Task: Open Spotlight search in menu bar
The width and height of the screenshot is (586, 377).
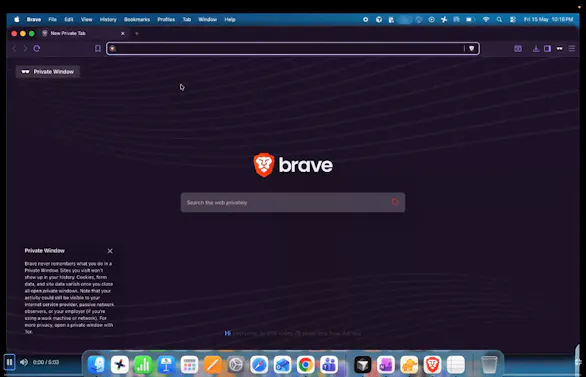Action: (x=499, y=19)
